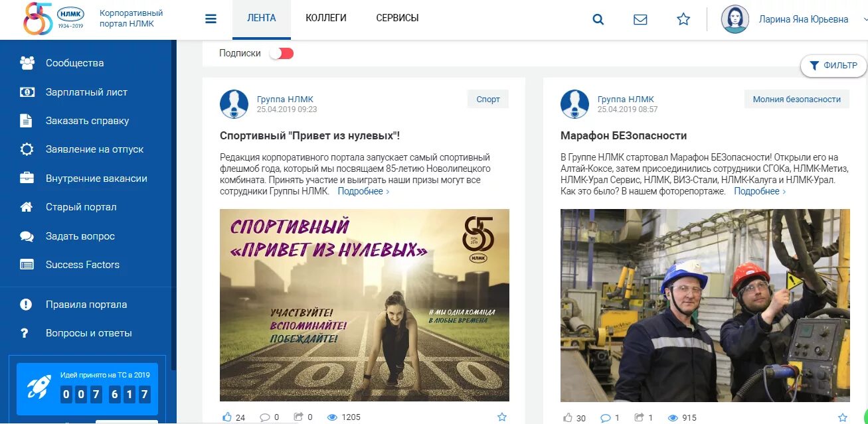868x424 pixels.
Task: Click the rocket ideas counter widget
Action: coord(88,389)
